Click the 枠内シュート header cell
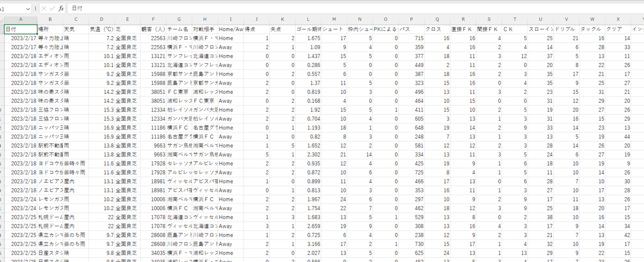 (360, 28)
